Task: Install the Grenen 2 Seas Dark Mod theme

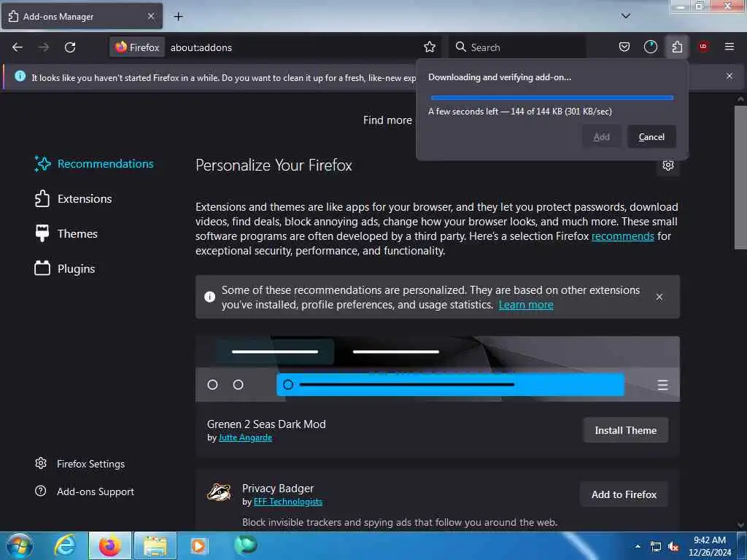Action: pyautogui.click(x=625, y=430)
